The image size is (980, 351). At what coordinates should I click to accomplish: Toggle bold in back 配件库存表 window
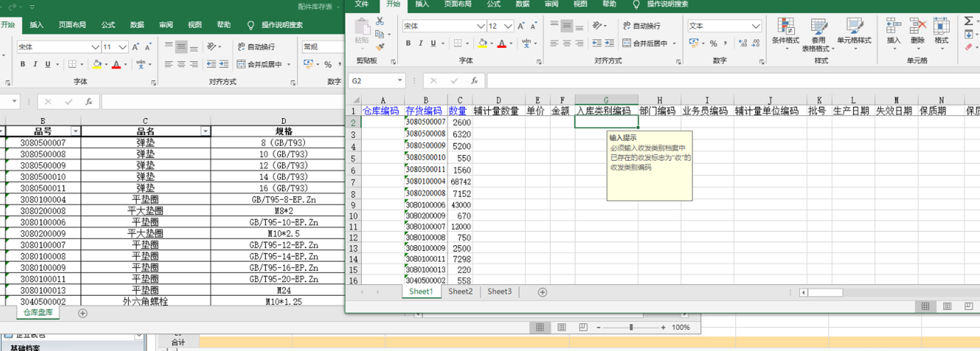point(23,64)
